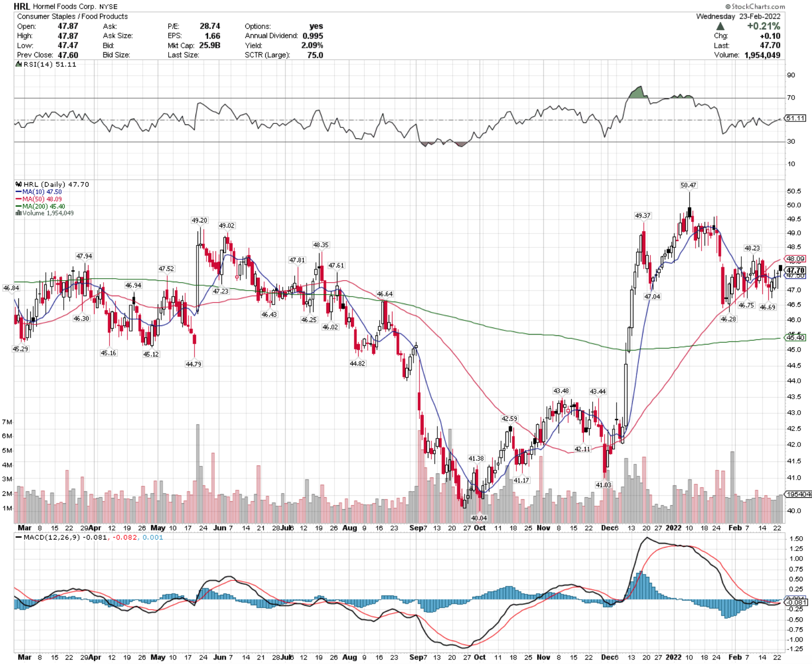Click the 7M volume axis label

click(x=7, y=422)
